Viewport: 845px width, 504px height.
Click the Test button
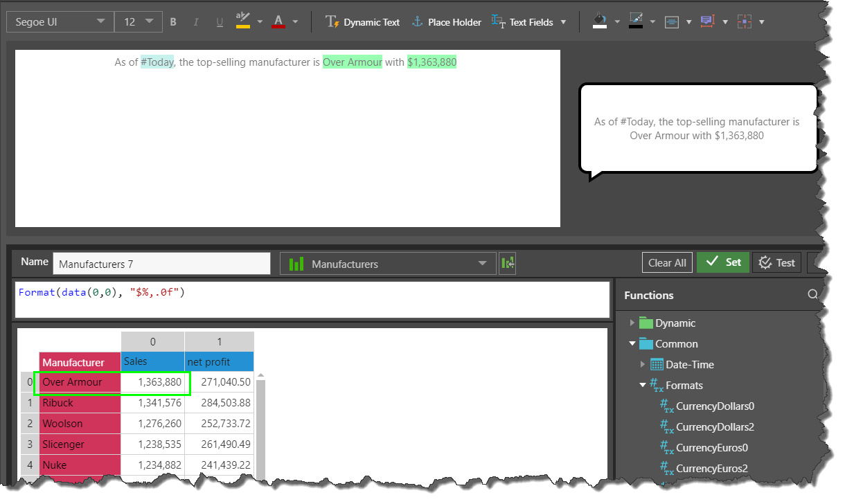point(776,262)
